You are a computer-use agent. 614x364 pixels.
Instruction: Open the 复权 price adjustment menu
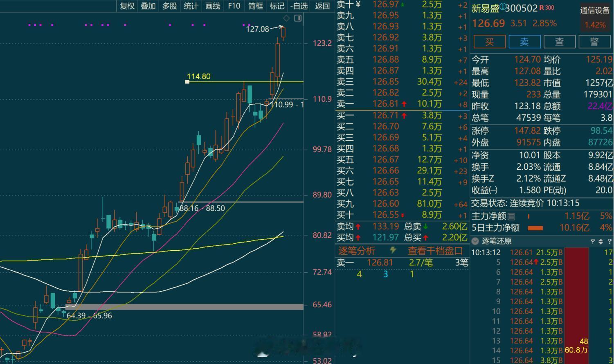tap(127, 6)
